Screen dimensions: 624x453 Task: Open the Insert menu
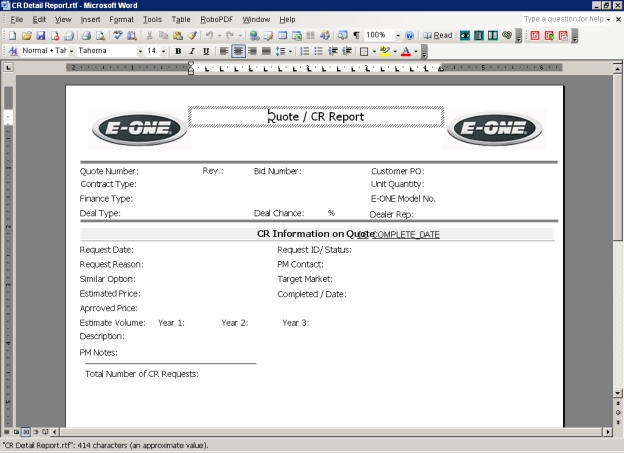pos(90,20)
